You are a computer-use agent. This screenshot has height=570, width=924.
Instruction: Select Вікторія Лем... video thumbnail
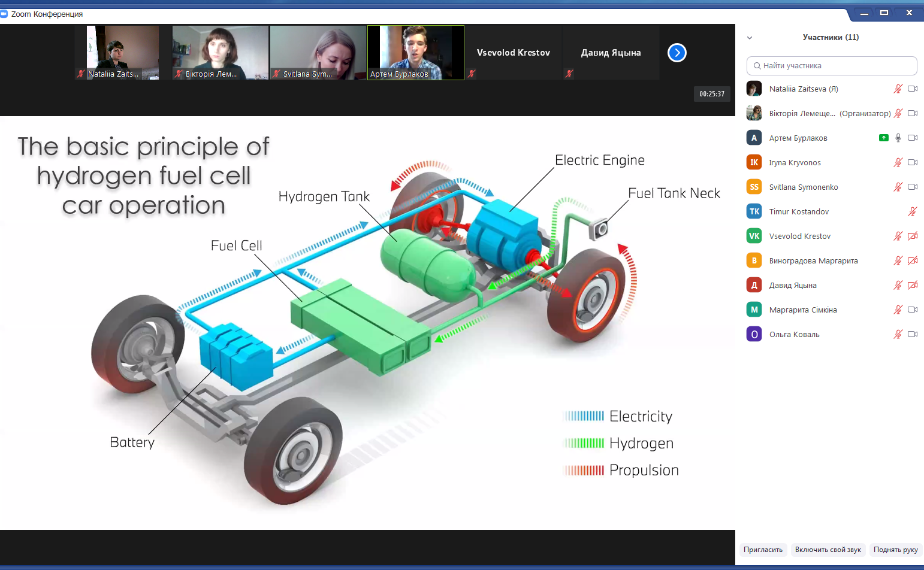click(221, 53)
